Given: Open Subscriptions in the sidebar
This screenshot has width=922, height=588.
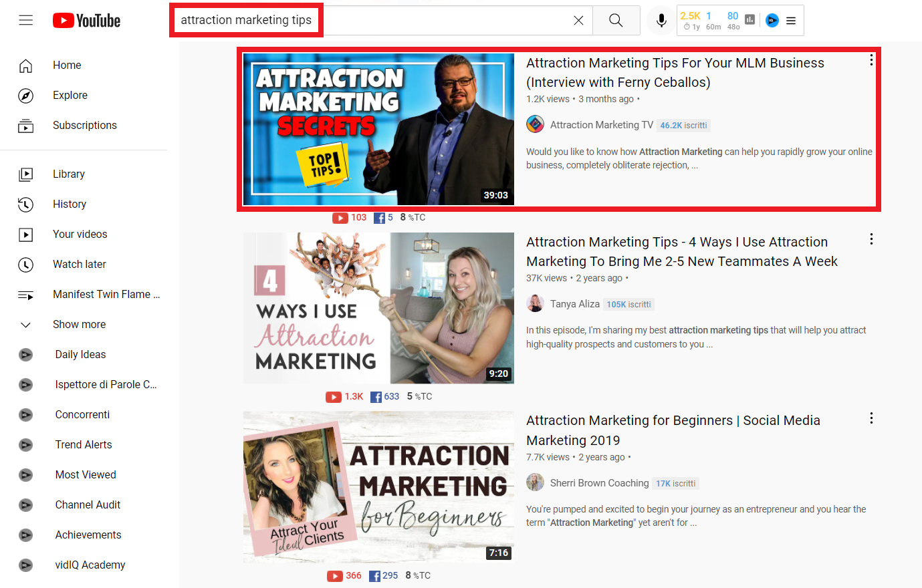Looking at the screenshot, I should tap(84, 125).
